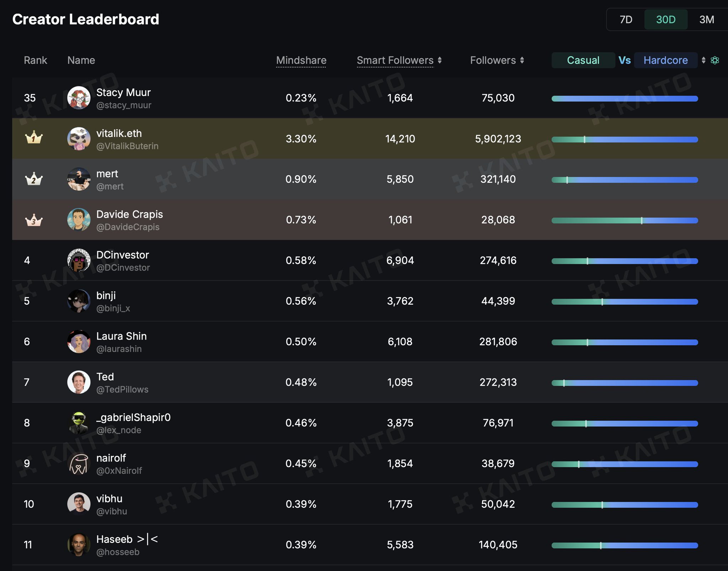Toggle the Hardcore filter pill
Image resolution: width=728 pixels, height=571 pixels.
(665, 60)
